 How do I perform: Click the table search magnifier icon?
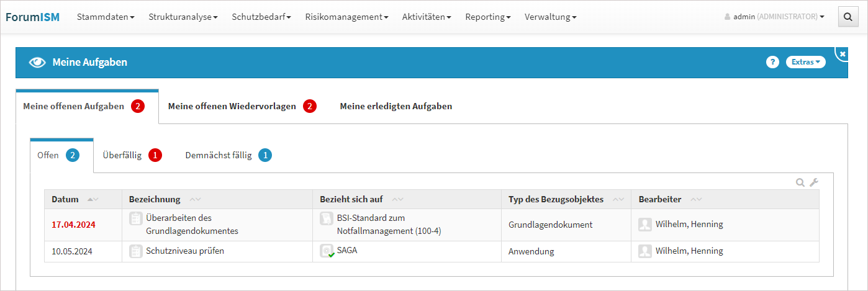pos(801,182)
